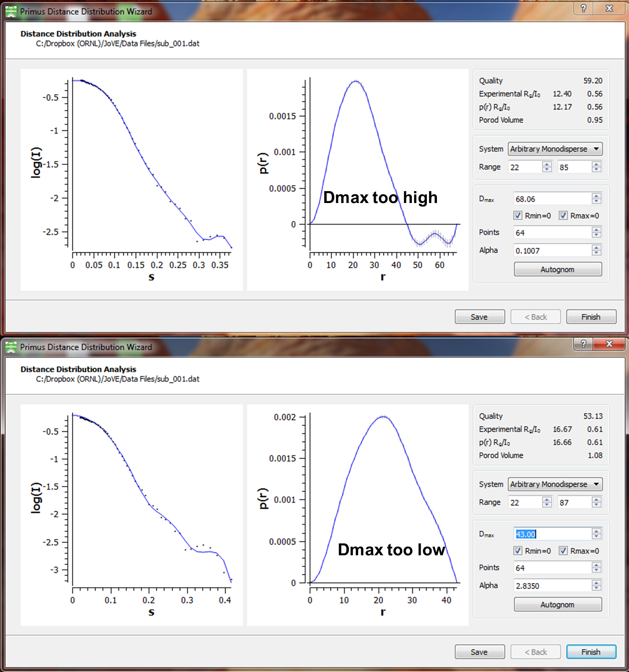Click Save button in lower window
Viewport: 629px width, 672px height.
[x=480, y=652]
